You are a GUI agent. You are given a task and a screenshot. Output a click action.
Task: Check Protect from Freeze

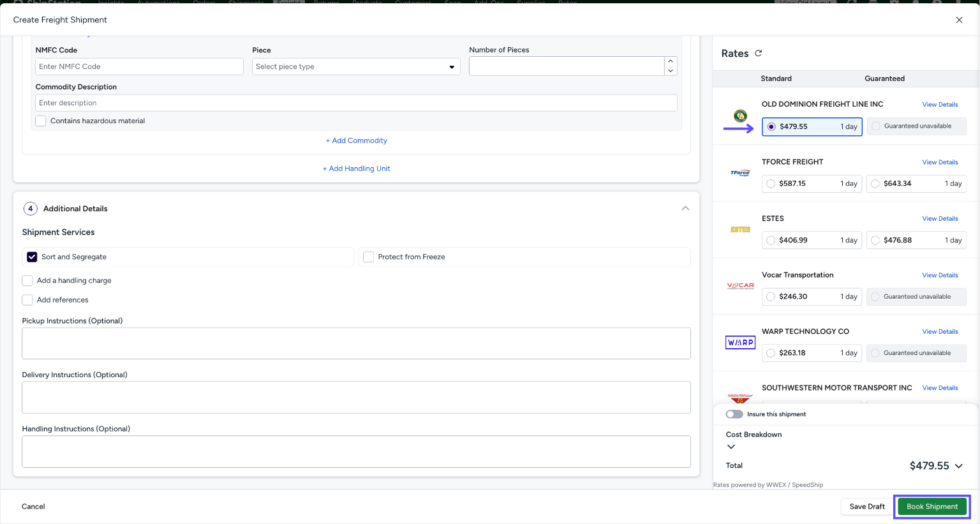tap(368, 257)
